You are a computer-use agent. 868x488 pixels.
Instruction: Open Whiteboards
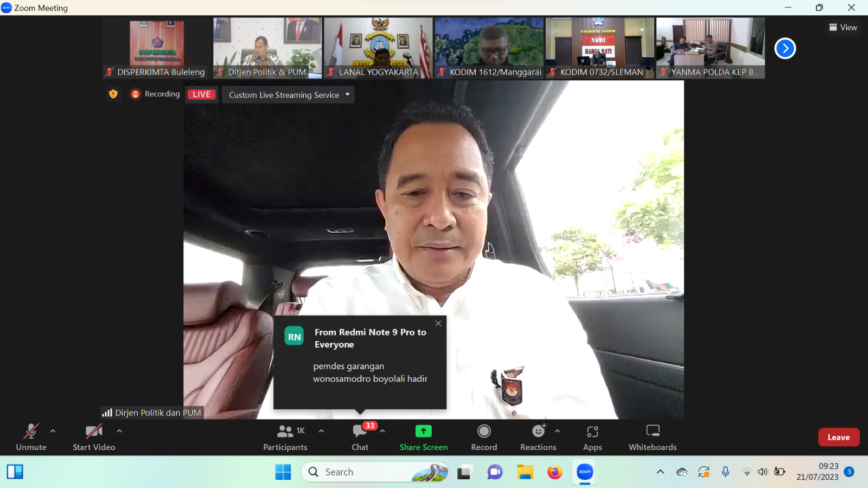(653, 437)
